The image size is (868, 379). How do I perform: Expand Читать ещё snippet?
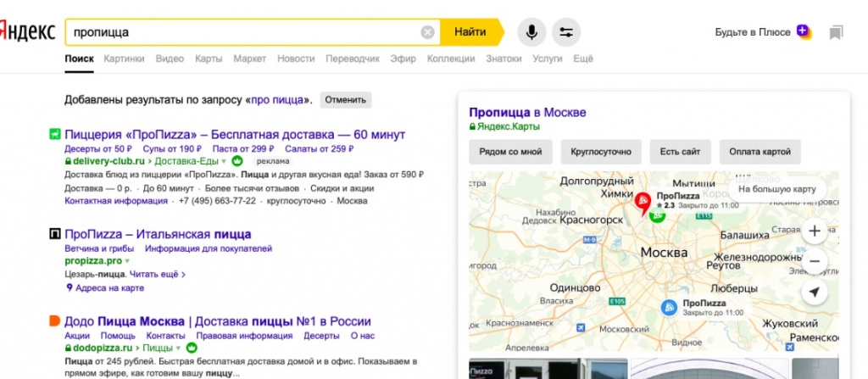pos(157,274)
